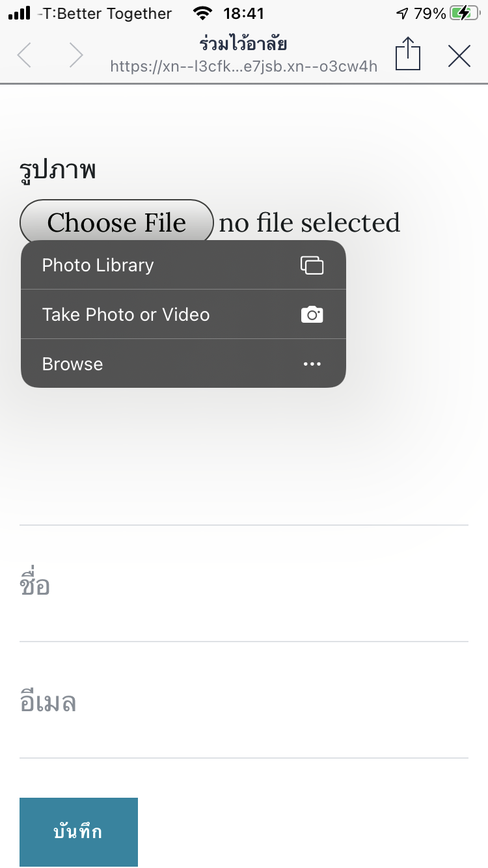
Task: Tap the browser forward arrow
Action: click(x=76, y=55)
